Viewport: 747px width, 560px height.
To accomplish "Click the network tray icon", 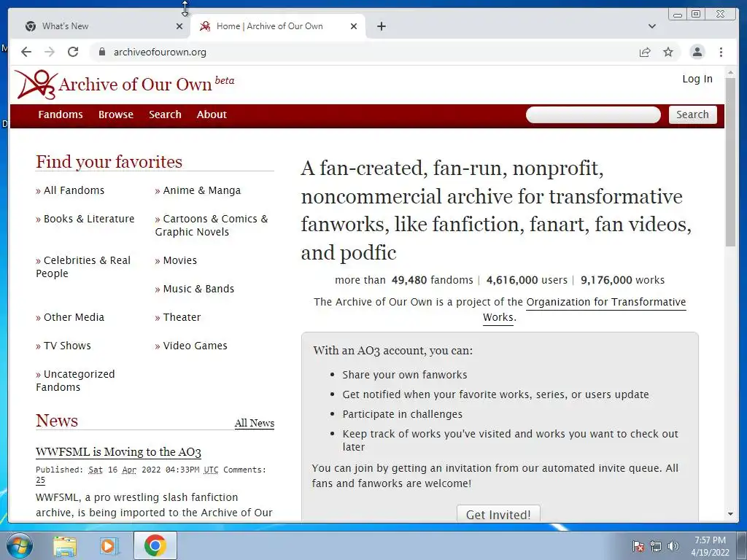I will tap(656, 546).
